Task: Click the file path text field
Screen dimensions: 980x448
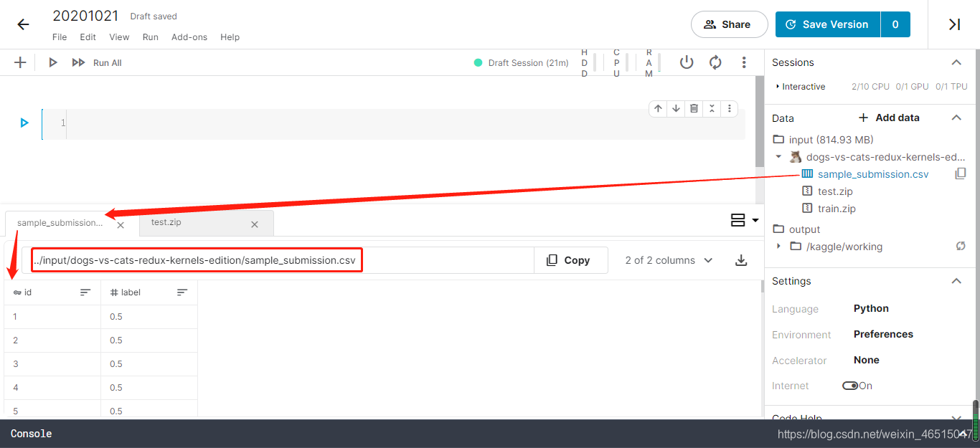Action: point(278,260)
